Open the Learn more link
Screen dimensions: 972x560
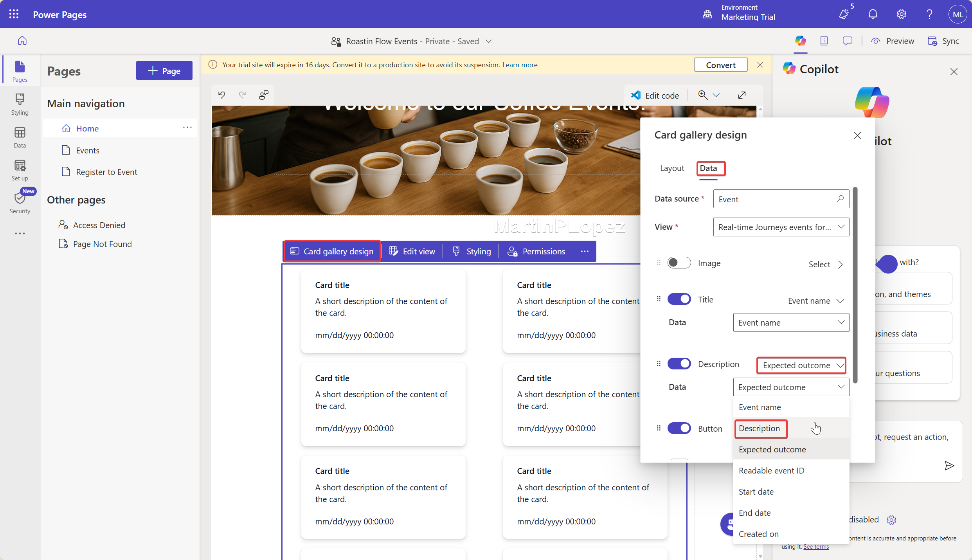[x=520, y=65]
